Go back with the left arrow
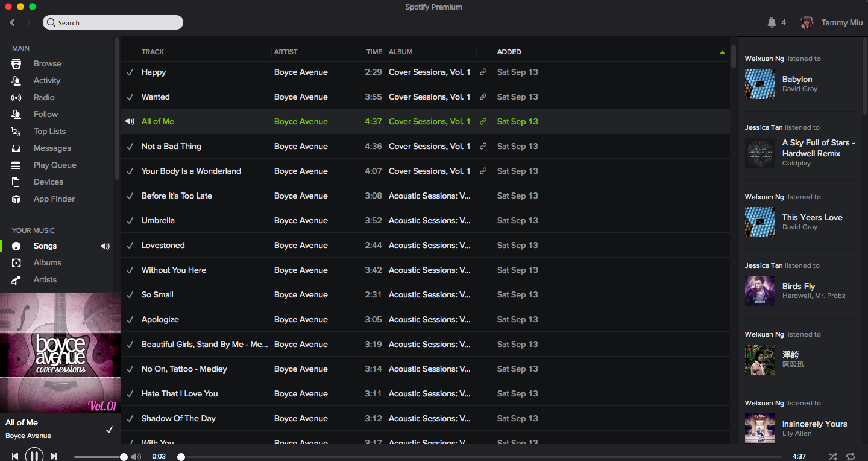 point(12,22)
